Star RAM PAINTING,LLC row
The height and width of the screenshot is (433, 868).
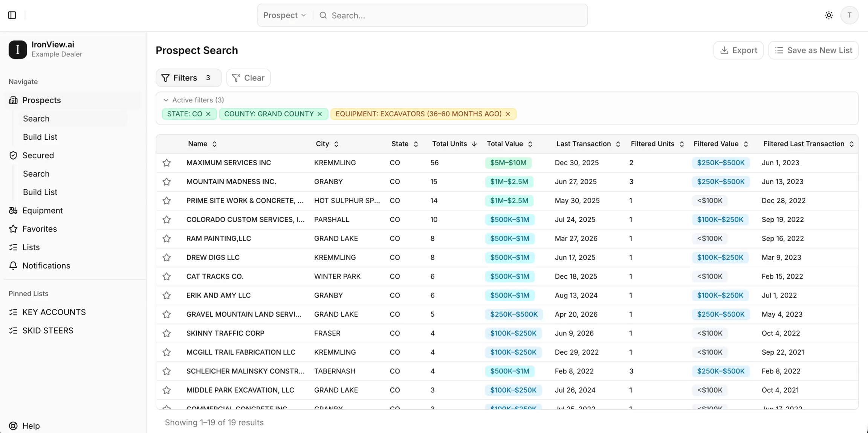point(167,238)
